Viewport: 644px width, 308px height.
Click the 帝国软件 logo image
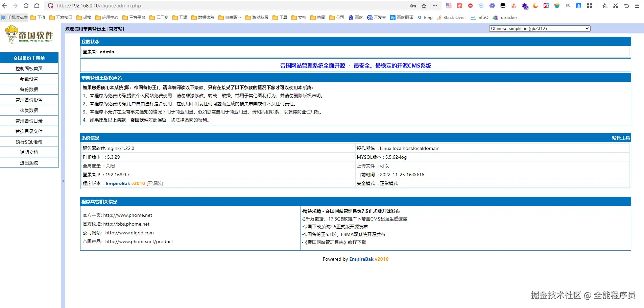pos(29,35)
